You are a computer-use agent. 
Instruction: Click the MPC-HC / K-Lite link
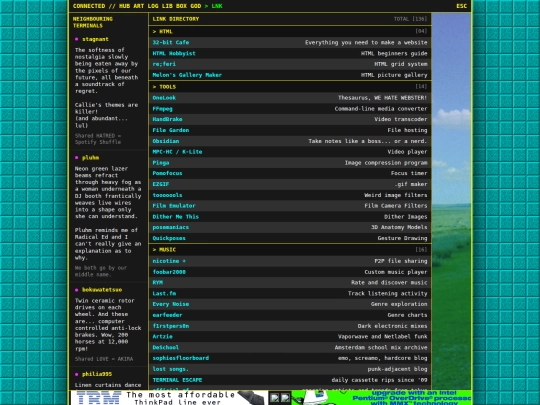pos(177,152)
